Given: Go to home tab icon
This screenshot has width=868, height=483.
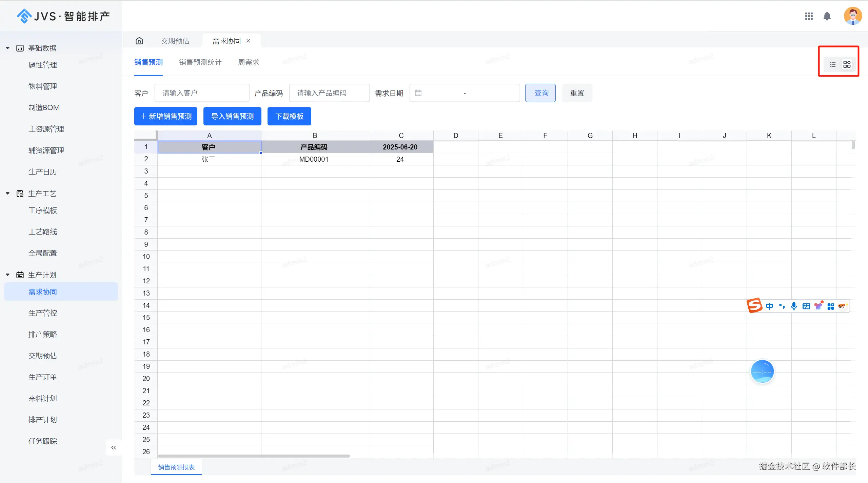Looking at the screenshot, I should coord(139,41).
